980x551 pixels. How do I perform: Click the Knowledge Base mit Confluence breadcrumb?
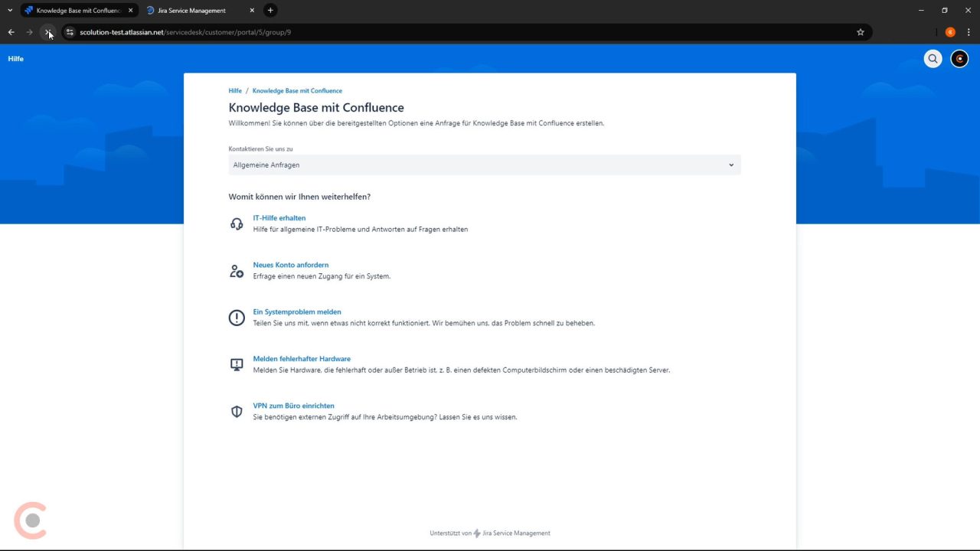click(x=297, y=91)
